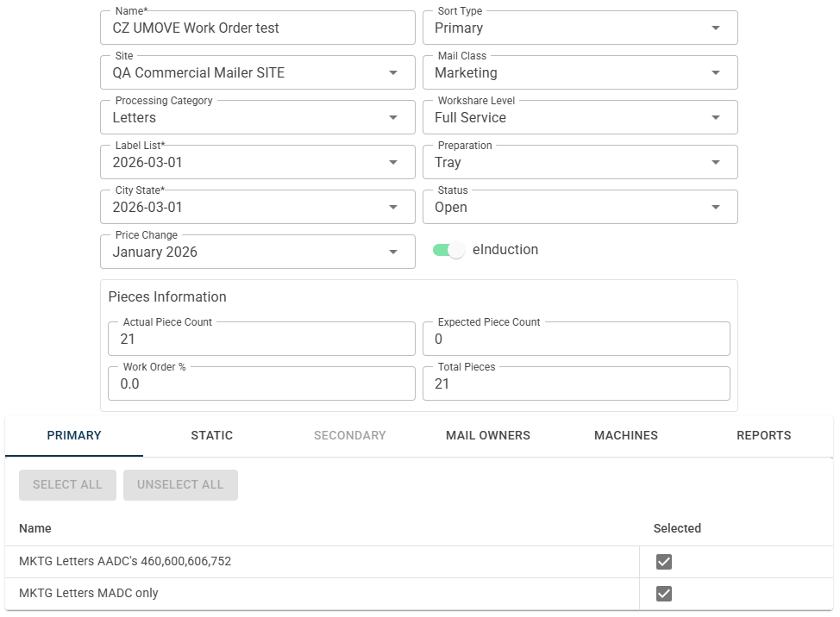This screenshot has width=840, height=617.
Task: Switch to the Static tab
Action: [x=212, y=436]
